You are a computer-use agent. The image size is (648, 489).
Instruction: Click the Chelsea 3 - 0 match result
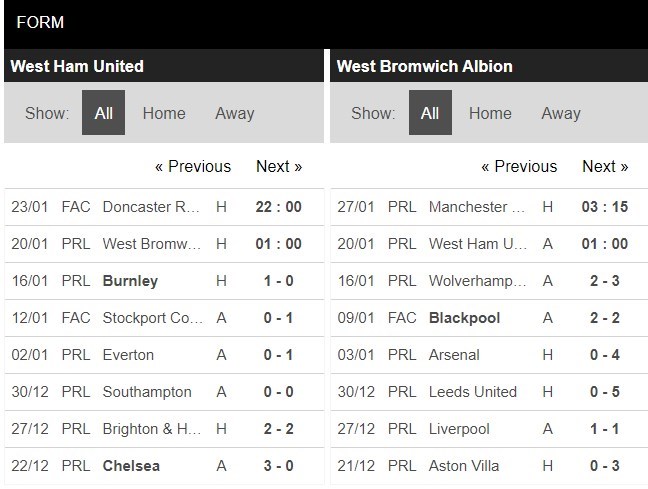click(x=279, y=465)
